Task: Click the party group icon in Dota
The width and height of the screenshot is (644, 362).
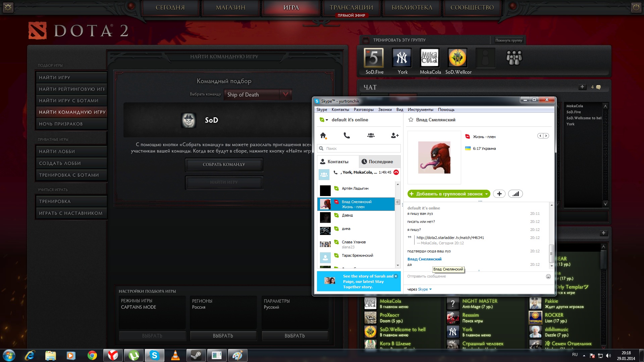Action: [514, 58]
